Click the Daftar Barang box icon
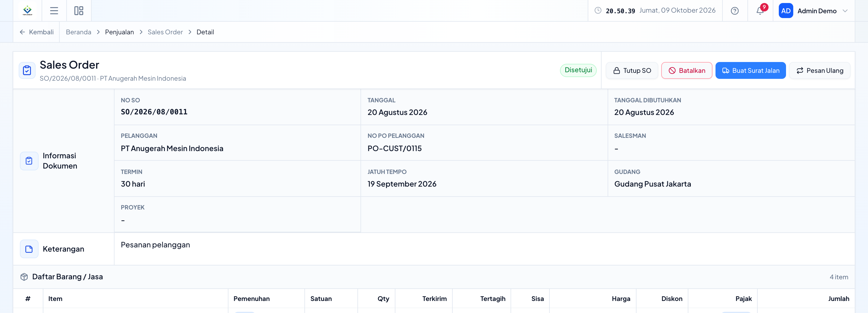This screenshot has height=313, width=868. [24, 277]
